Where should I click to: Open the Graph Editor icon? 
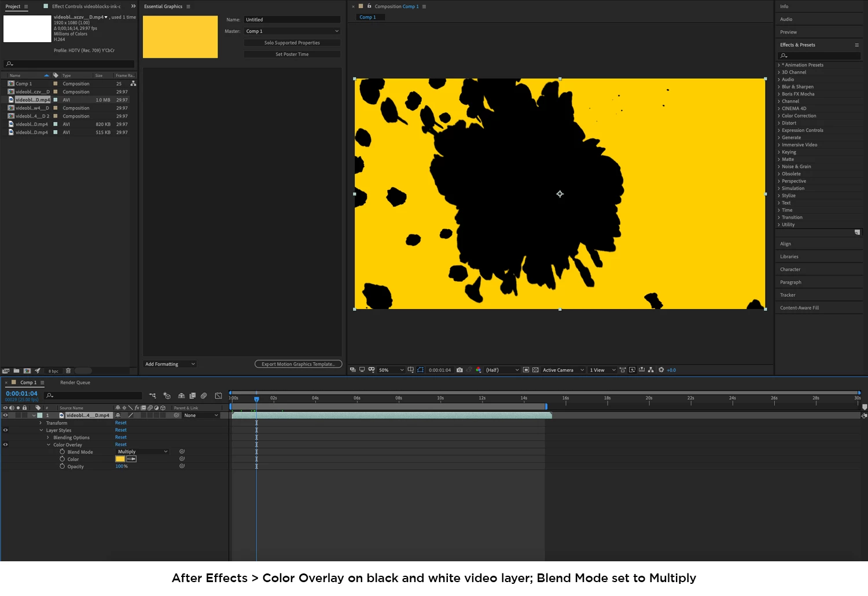click(x=218, y=396)
